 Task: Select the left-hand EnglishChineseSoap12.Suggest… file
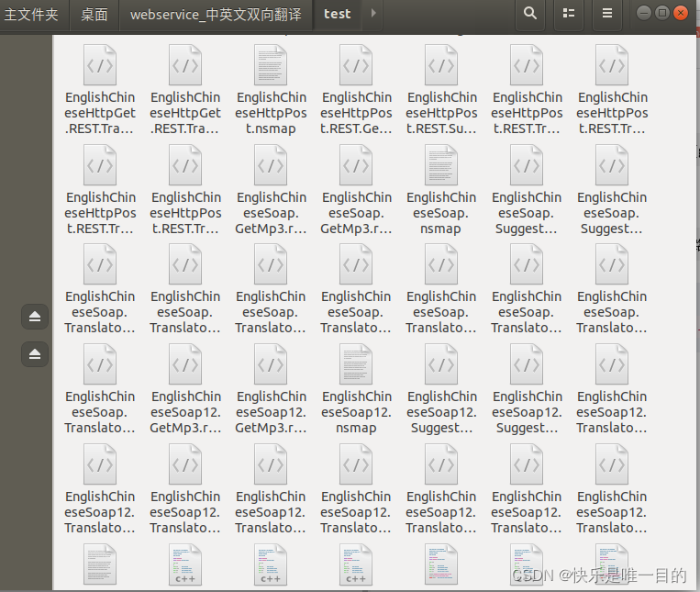coord(441,389)
